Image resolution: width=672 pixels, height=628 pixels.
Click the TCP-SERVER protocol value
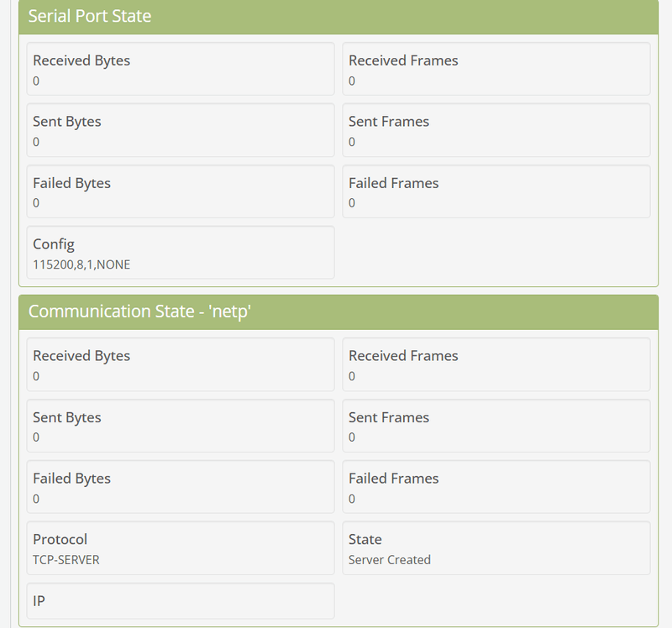(x=66, y=559)
